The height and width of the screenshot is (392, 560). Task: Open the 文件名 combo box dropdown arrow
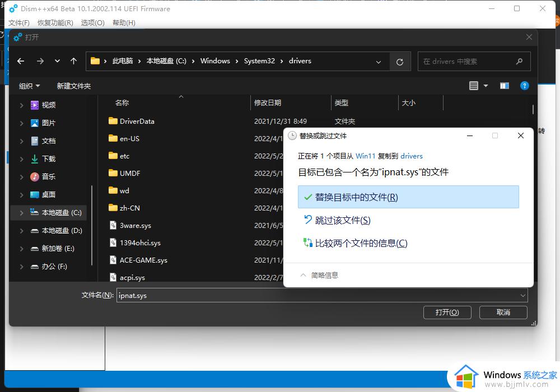pyautogui.click(x=523, y=296)
